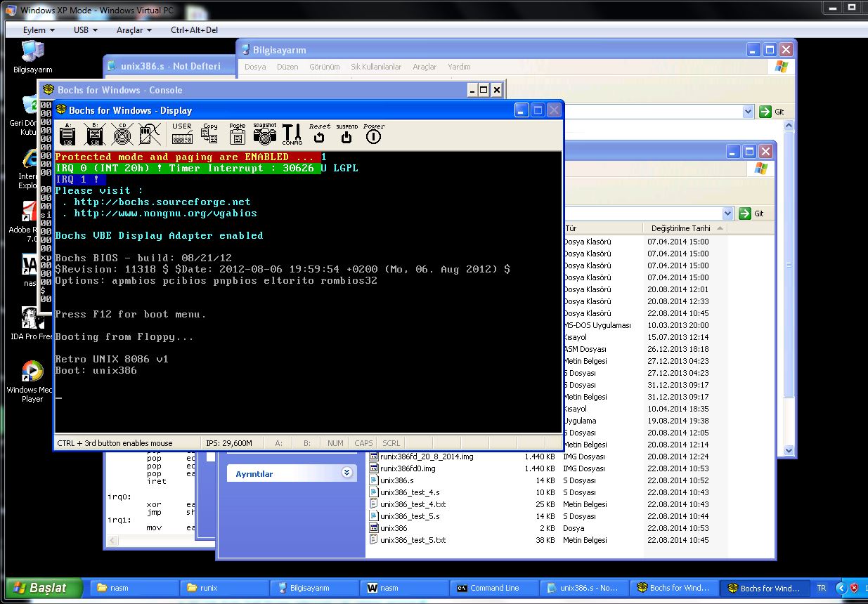Viewport: 868px width, 604px height.
Task: Click the green Git arrow in the rear explorer window
Action: 745,214
